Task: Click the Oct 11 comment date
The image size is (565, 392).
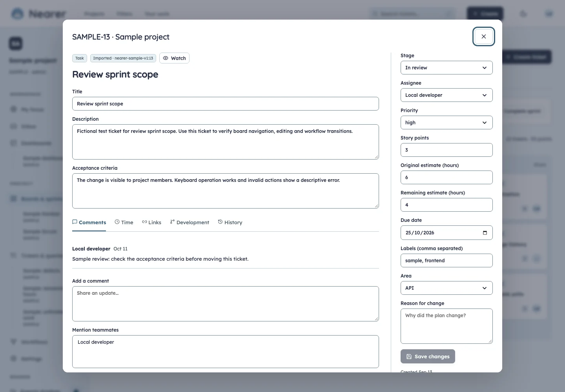Action: [x=120, y=249]
